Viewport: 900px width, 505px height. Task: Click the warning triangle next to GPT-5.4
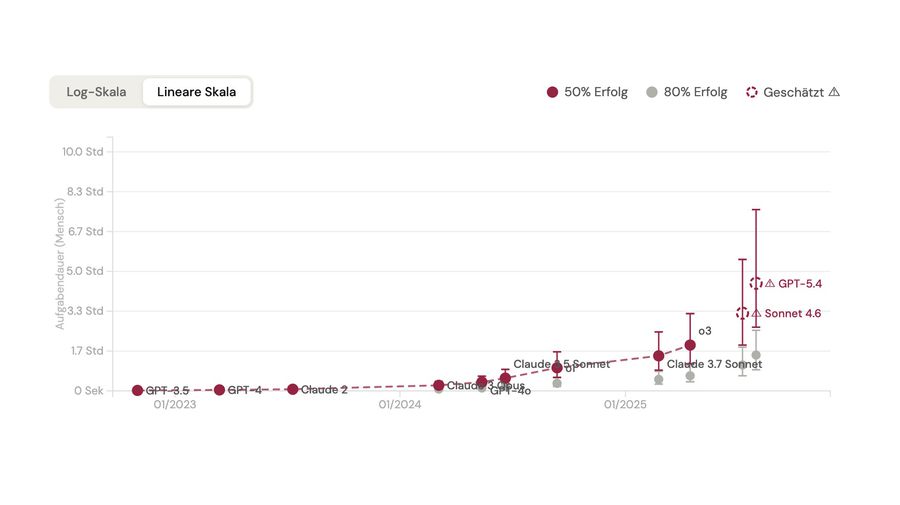(x=770, y=284)
